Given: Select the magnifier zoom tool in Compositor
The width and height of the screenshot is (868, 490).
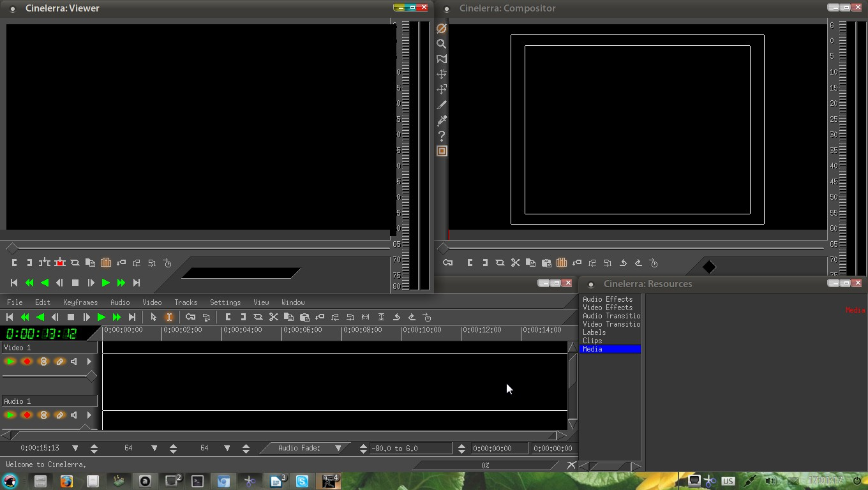Looking at the screenshot, I should (442, 44).
